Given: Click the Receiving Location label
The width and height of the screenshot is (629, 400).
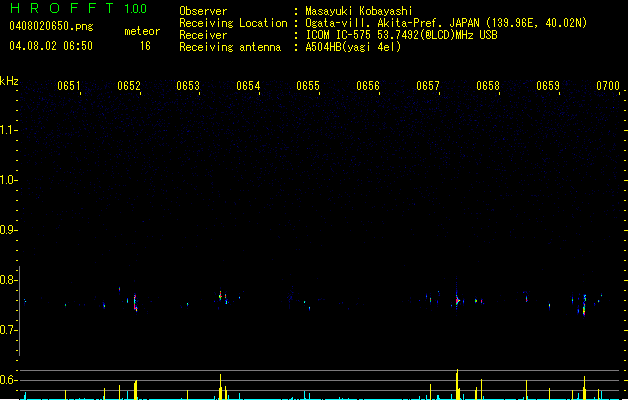Looking at the screenshot, I should pyautogui.click(x=233, y=23).
